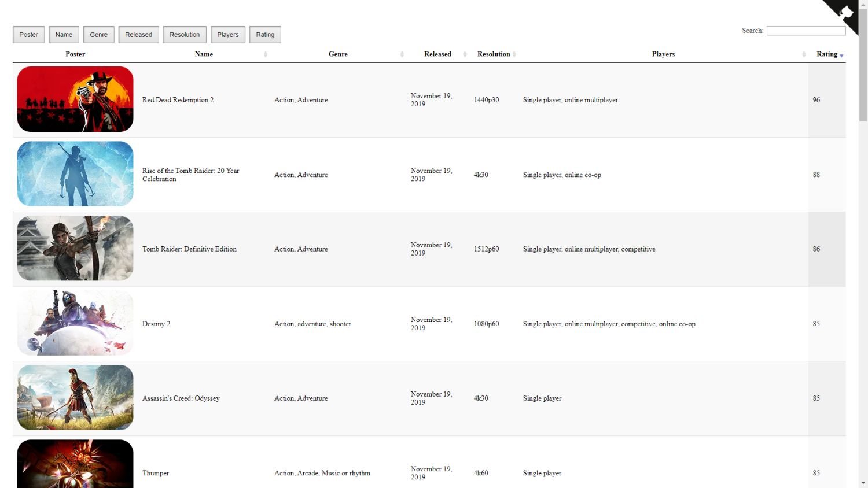The height and width of the screenshot is (488, 868).
Task: Click Players column sort arrows
Action: [x=804, y=54]
